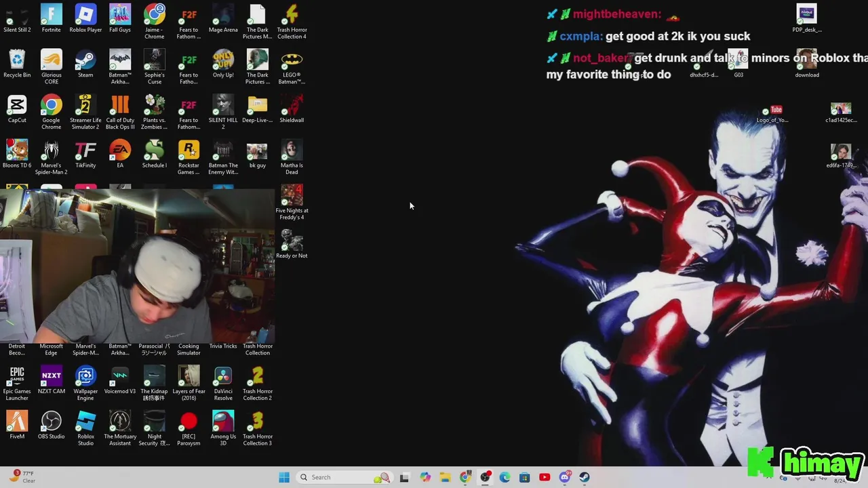Launch the Fortnite desktop icon
Image resolution: width=868 pixels, height=488 pixels.
coord(52,18)
